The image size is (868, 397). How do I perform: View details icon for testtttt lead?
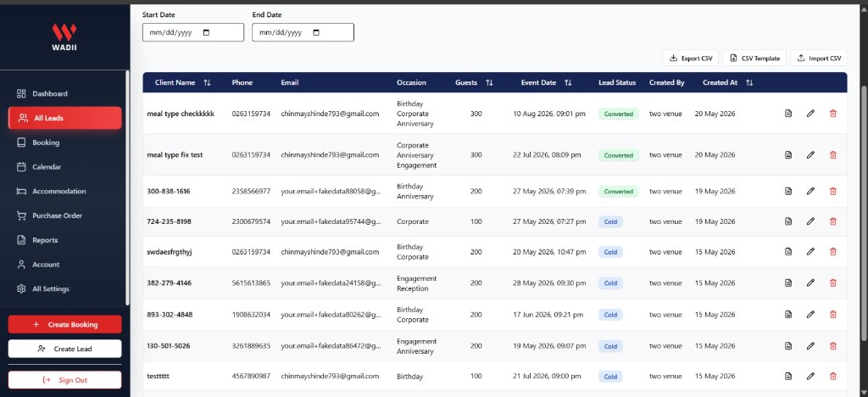click(788, 376)
